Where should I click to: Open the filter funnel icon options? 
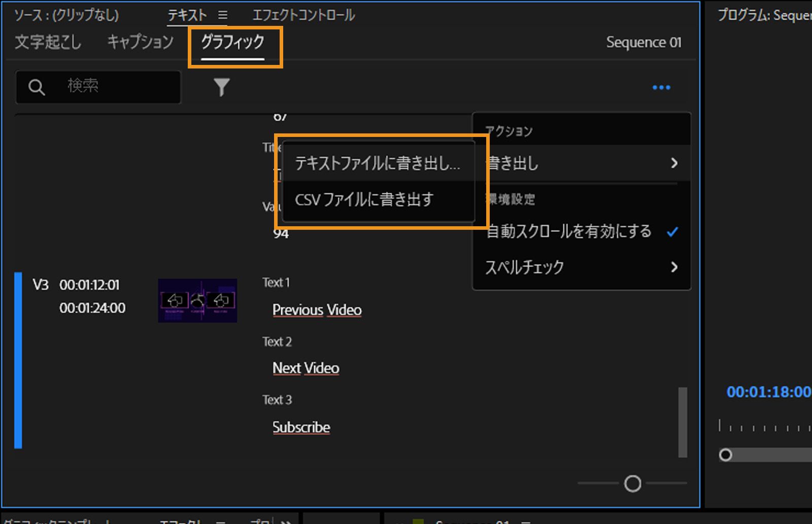pyautogui.click(x=222, y=87)
